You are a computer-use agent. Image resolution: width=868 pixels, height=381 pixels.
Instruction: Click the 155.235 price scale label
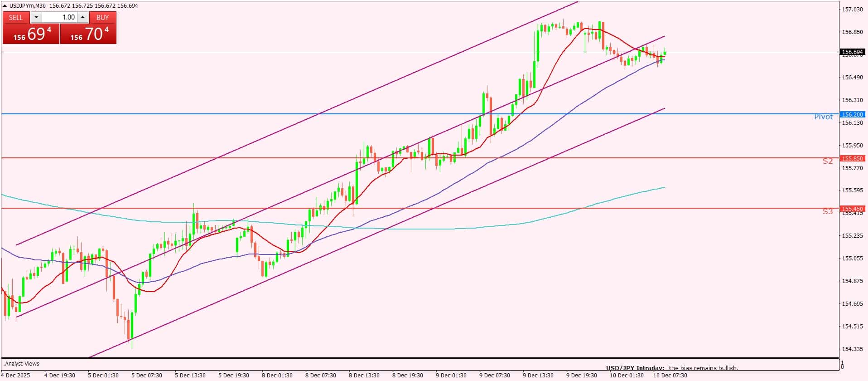click(852, 236)
